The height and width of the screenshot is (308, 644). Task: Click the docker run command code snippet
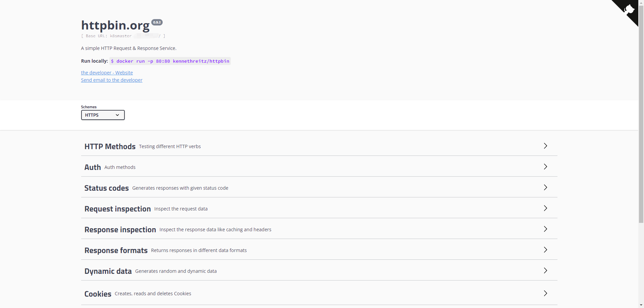[170, 61]
